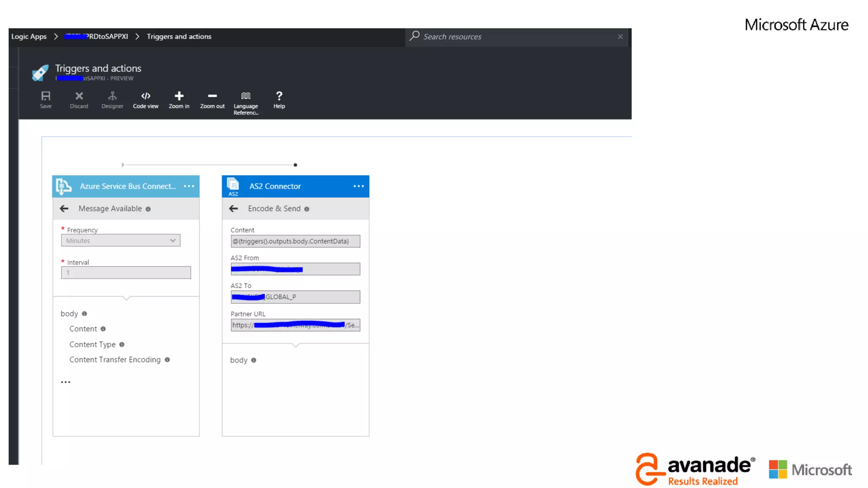868x488 pixels.
Task: Open Azure Service Bus Connector ellipsis menu
Action: 189,186
